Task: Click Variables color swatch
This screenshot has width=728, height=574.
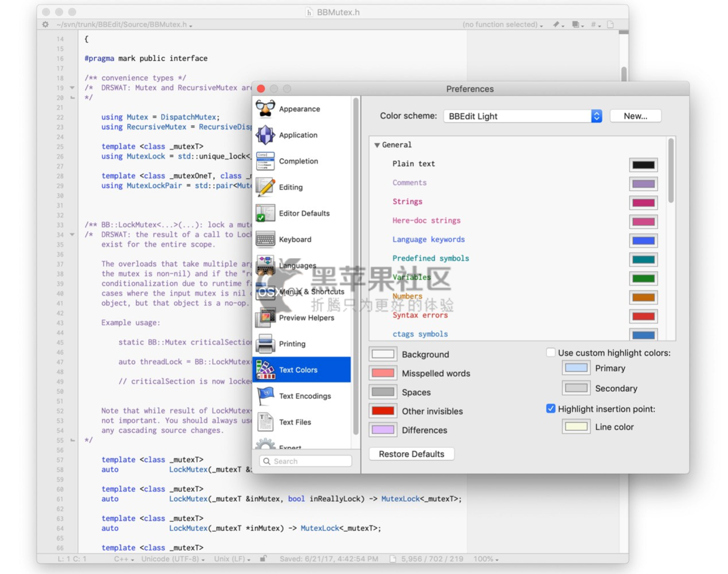Action: (x=643, y=278)
